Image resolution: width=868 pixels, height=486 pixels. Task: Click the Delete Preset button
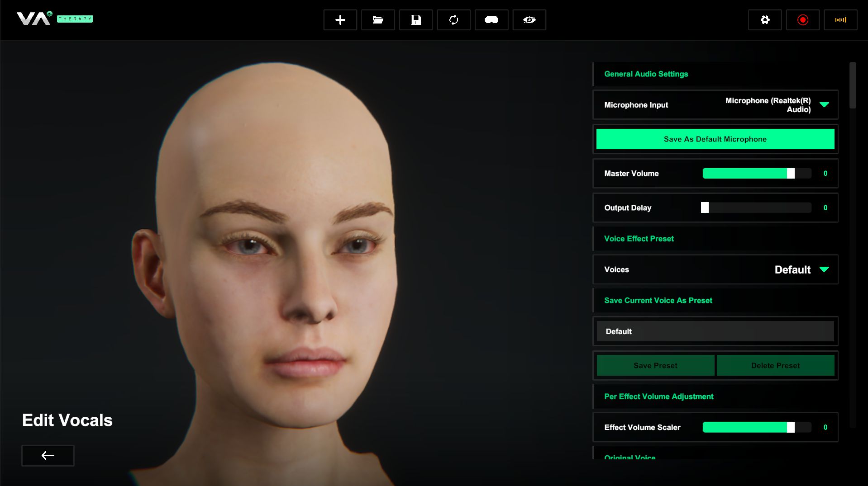coord(775,365)
